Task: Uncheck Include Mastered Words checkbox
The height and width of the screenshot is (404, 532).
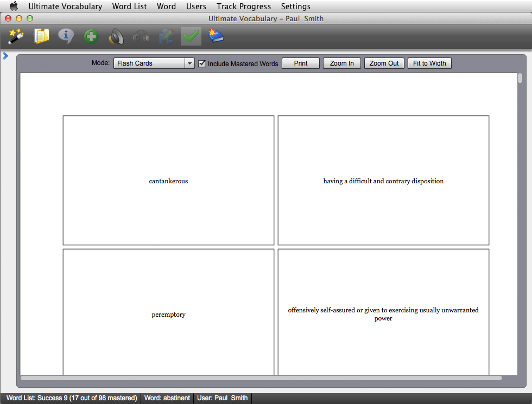Action: (x=202, y=63)
